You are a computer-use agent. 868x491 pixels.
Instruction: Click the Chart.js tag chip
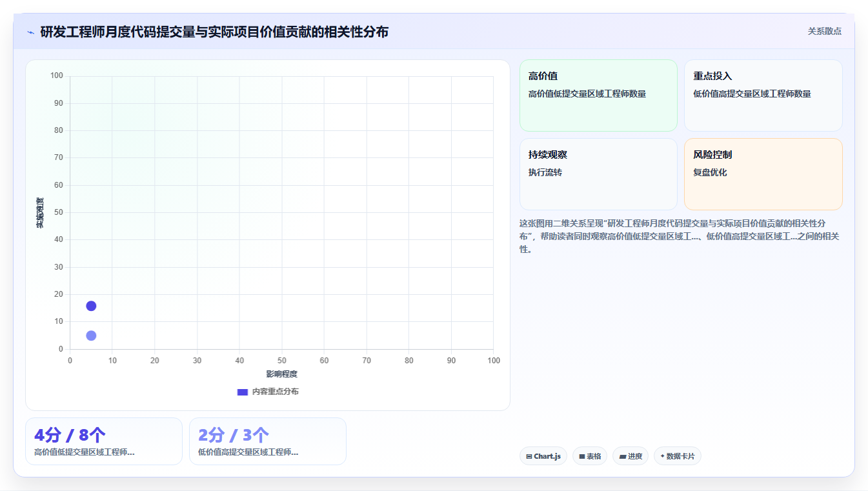coord(543,456)
